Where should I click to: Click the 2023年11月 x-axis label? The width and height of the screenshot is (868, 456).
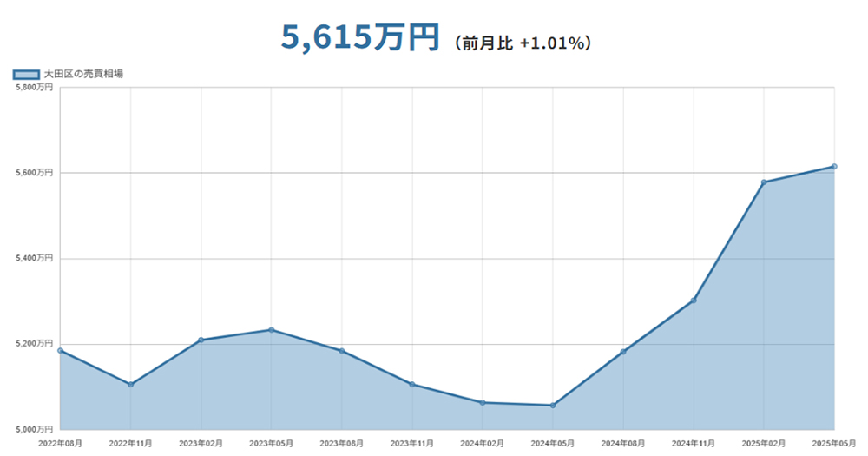click(x=411, y=444)
